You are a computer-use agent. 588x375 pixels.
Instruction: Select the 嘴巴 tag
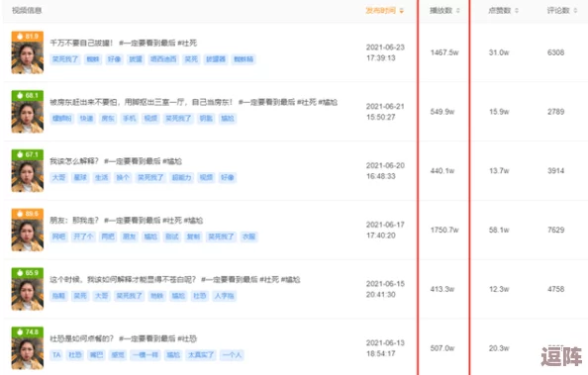(x=96, y=355)
